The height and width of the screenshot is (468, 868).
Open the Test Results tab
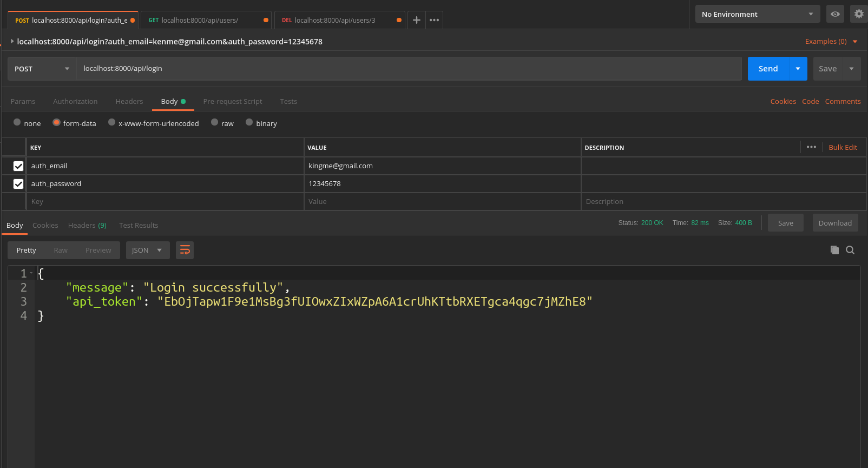tap(139, 225)
